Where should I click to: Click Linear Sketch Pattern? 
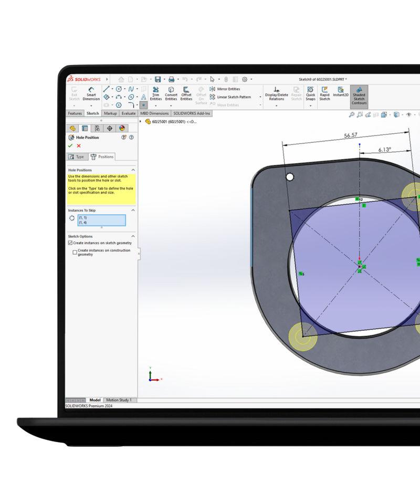[x=230, y=97]
